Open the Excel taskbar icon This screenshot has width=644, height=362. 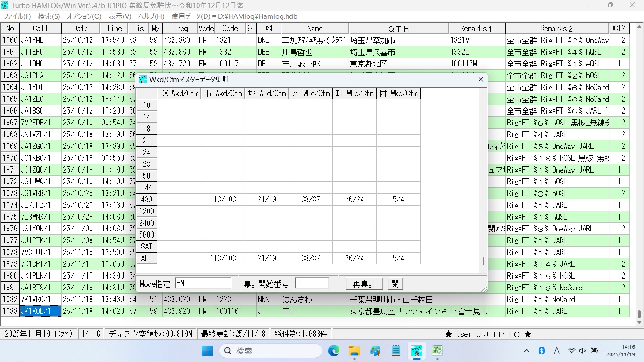pos(438,351)
